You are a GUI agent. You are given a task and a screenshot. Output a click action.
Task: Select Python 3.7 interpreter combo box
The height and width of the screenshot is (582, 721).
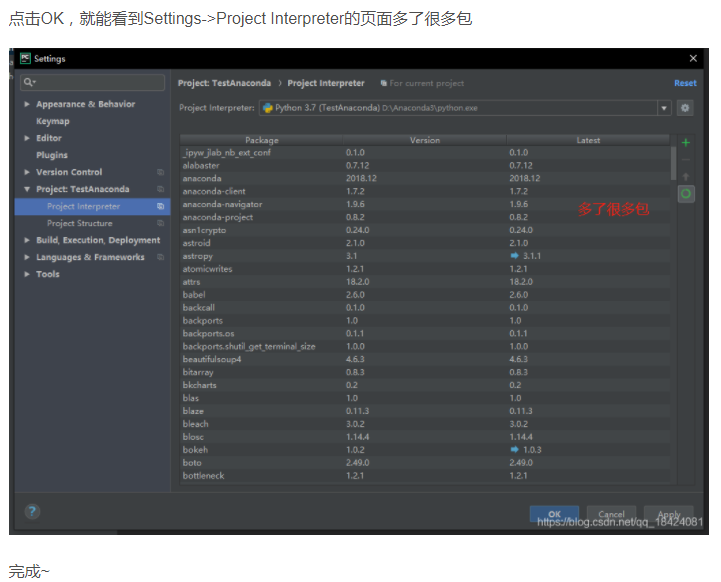coord(465,108)
